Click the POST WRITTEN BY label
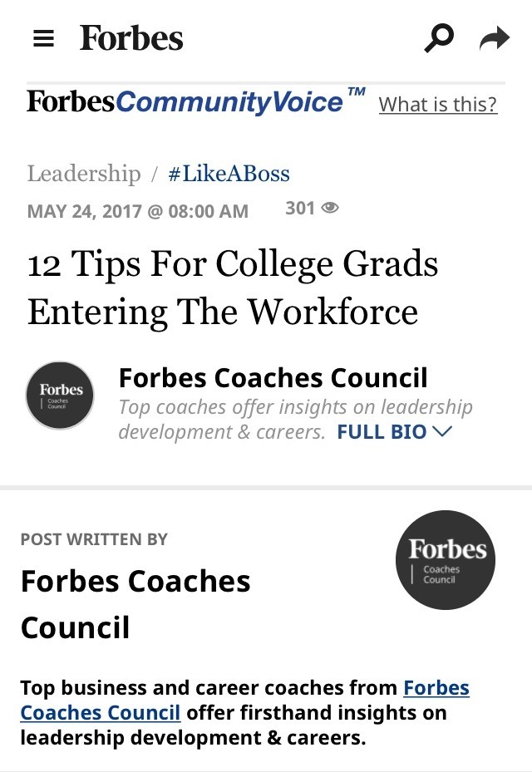532x772 pixels. pos(94,539)
